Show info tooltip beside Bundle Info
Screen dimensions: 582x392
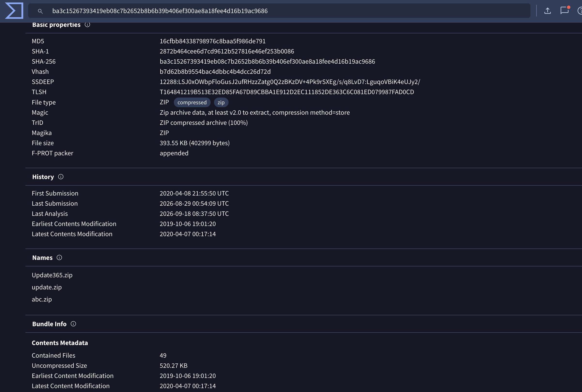tap(73, 324)
